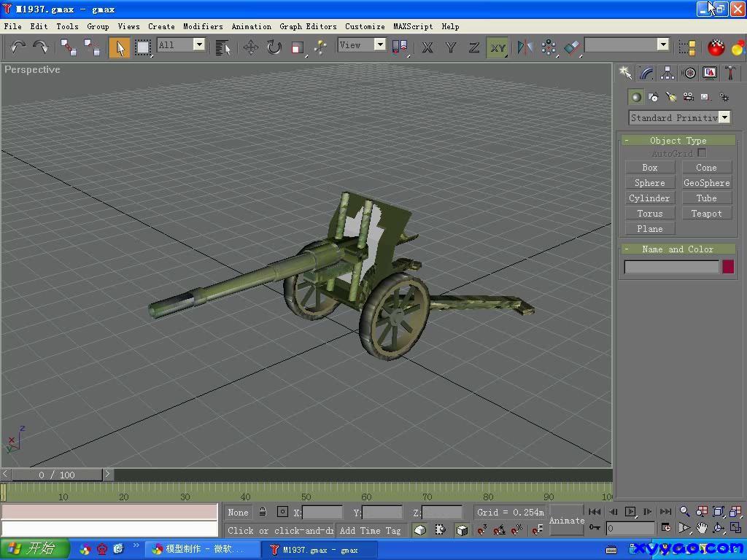Open the Modify panel tab

pyautogui.click(x=646, y=73)
